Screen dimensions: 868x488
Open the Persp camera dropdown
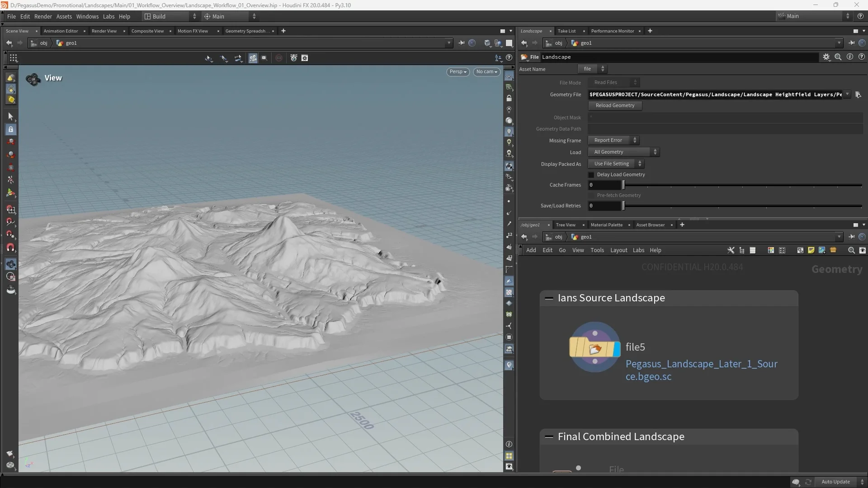click(458, 72)
